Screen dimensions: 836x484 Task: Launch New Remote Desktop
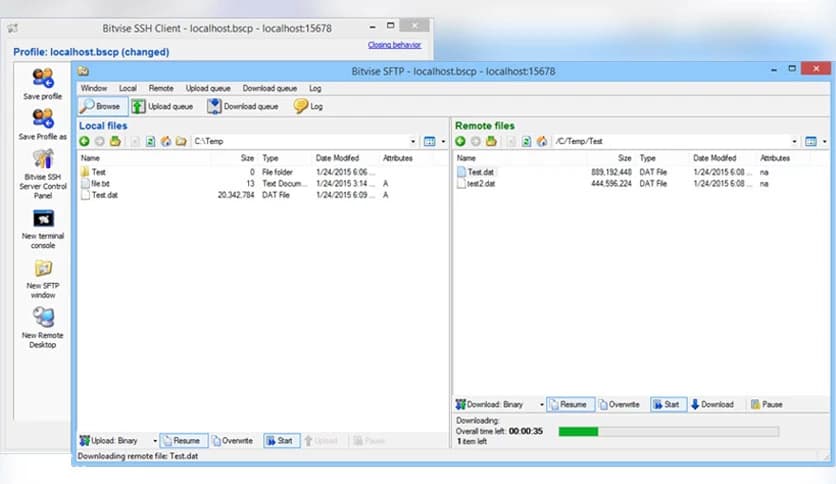43,328
